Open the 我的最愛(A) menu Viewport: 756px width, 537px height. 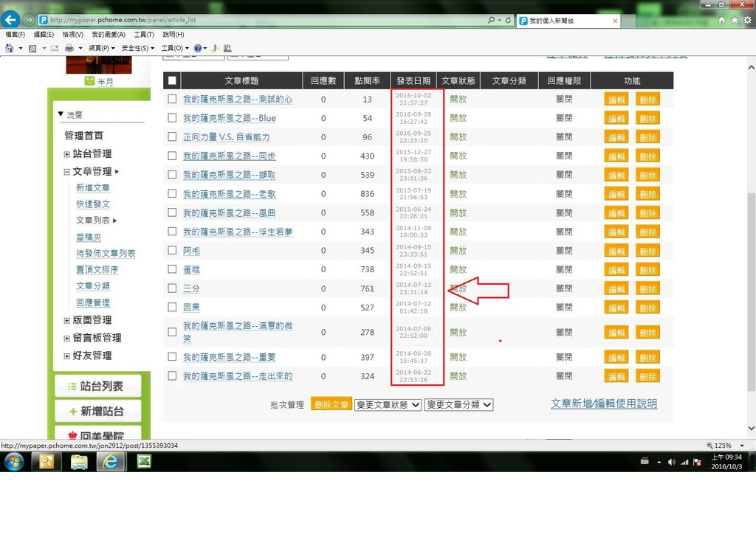(x=109, y=35)
